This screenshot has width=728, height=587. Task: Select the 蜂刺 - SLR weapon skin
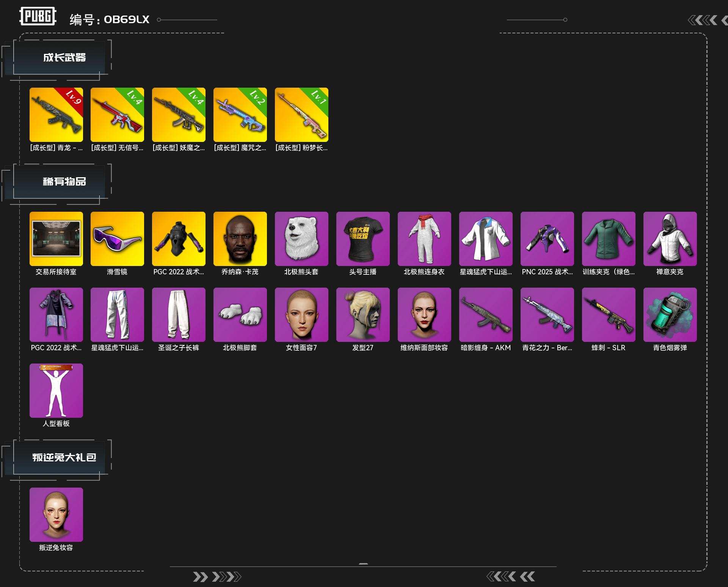pyautogui.click(x=608, y=315)
